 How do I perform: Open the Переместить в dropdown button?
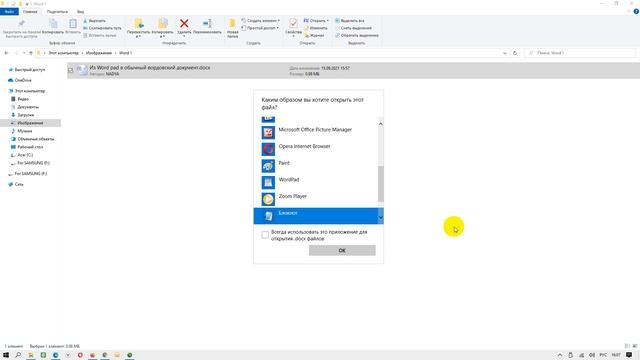[x=138, y=28]
